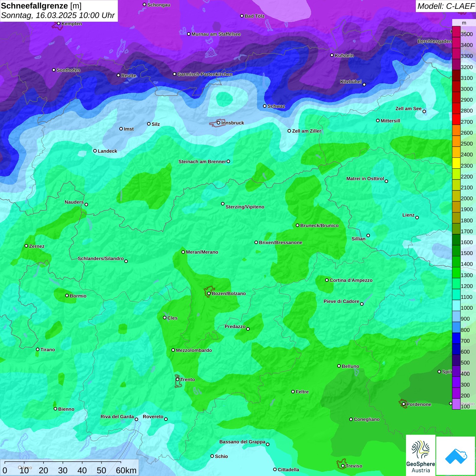Click the 60km scale bar label
The height and width of the screenshot is (476, 476).
[126, 470]
